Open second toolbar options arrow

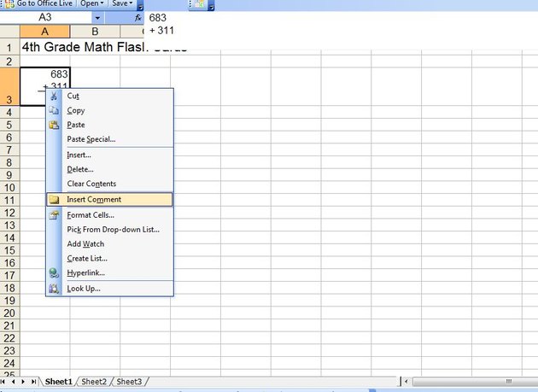pyautogui.click(x=211, y=5)
